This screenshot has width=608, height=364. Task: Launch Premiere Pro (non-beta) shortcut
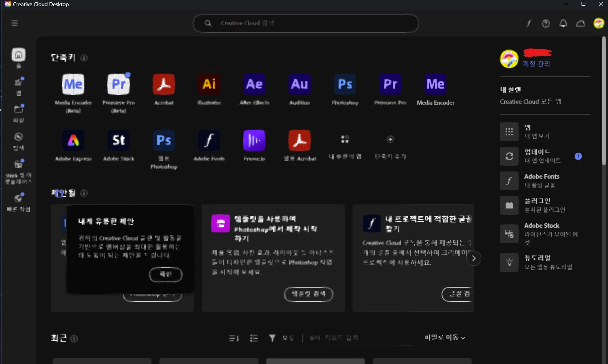390,84
